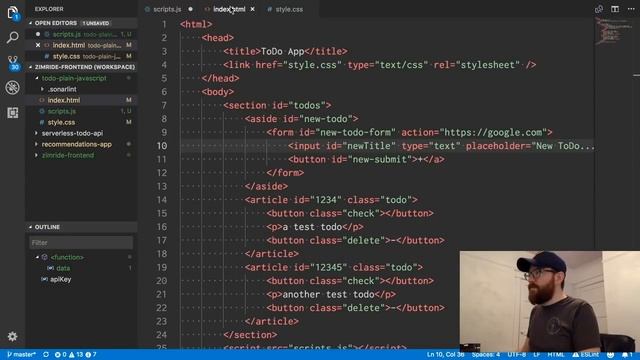
Task: Open the editor More Actions ellipsis menu
Action: click(x=631, y=9)
